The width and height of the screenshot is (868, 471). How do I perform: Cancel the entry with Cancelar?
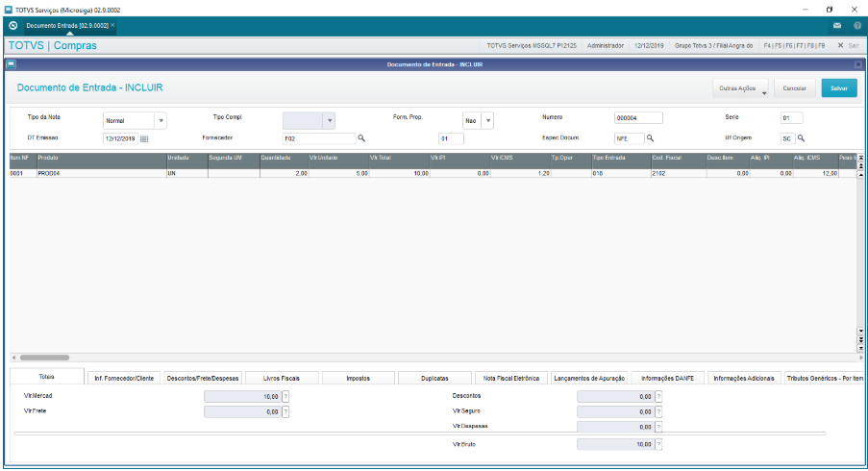tap(794, 88)
